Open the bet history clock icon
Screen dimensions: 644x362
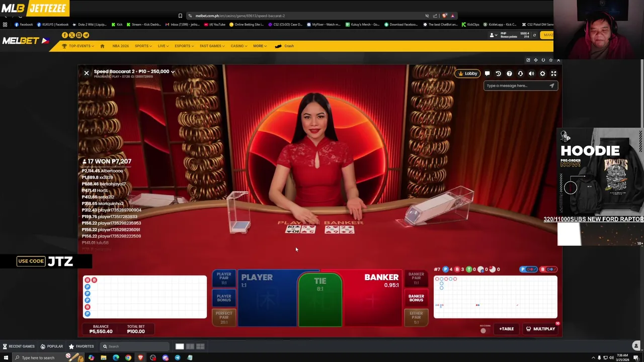[x=498, y=73]
